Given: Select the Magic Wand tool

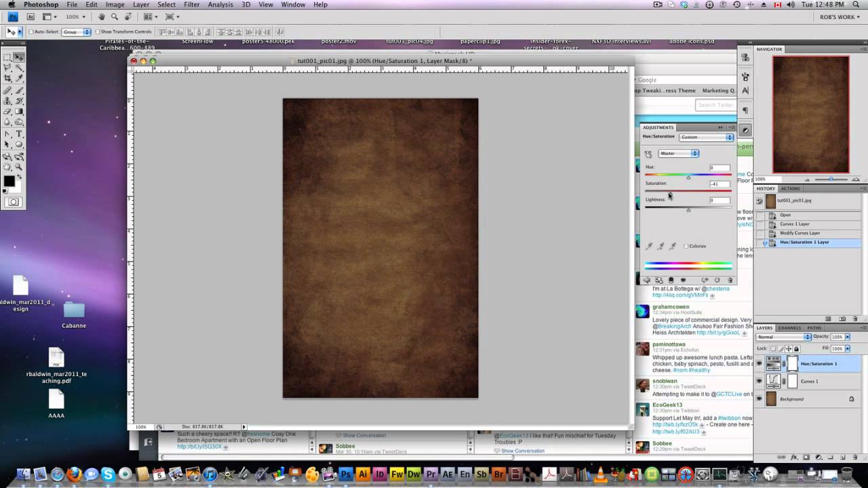Looking at the screenshot, I should [19, 68].
